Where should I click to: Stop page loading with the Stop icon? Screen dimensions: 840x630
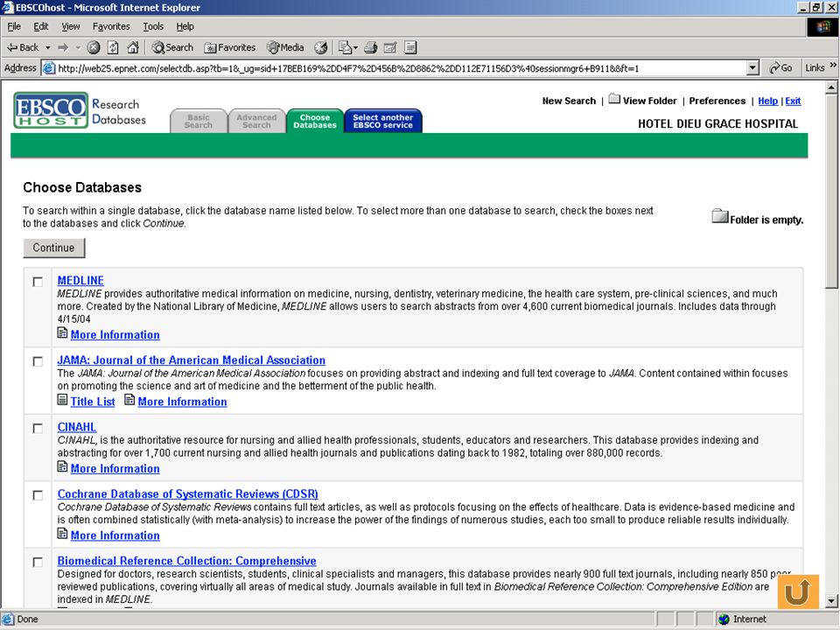[x=94, y=47]
